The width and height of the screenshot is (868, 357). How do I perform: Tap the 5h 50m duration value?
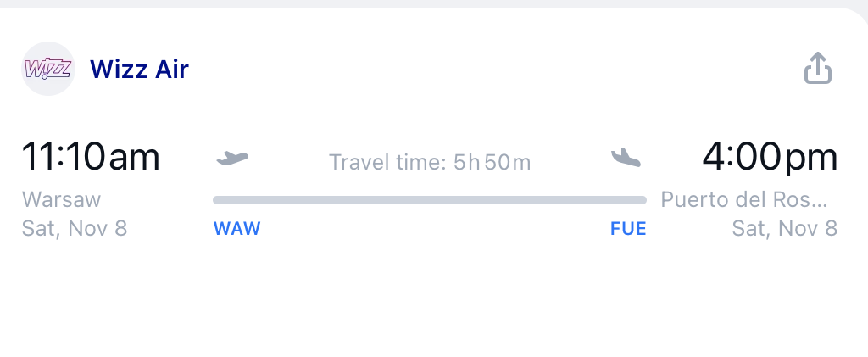[492, 162]
